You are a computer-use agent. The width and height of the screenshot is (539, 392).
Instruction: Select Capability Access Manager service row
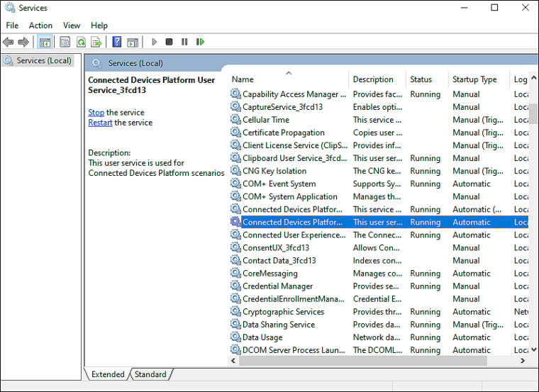(378, 94)
